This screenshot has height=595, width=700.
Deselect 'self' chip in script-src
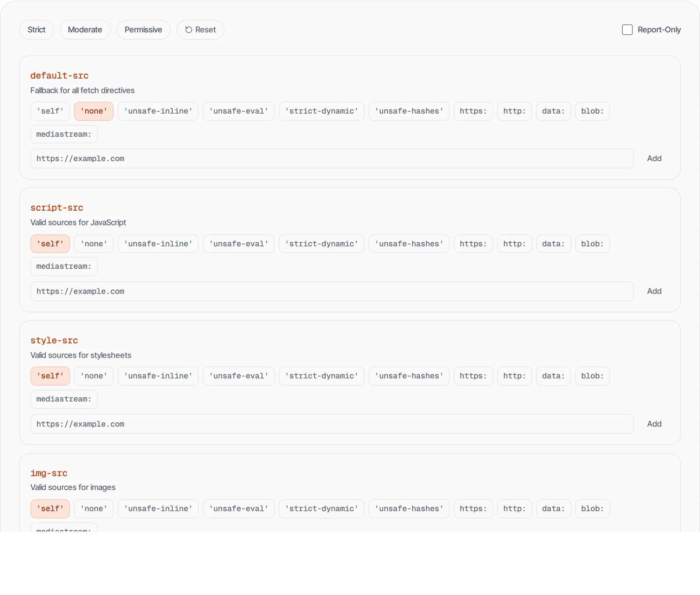[50, 244]
